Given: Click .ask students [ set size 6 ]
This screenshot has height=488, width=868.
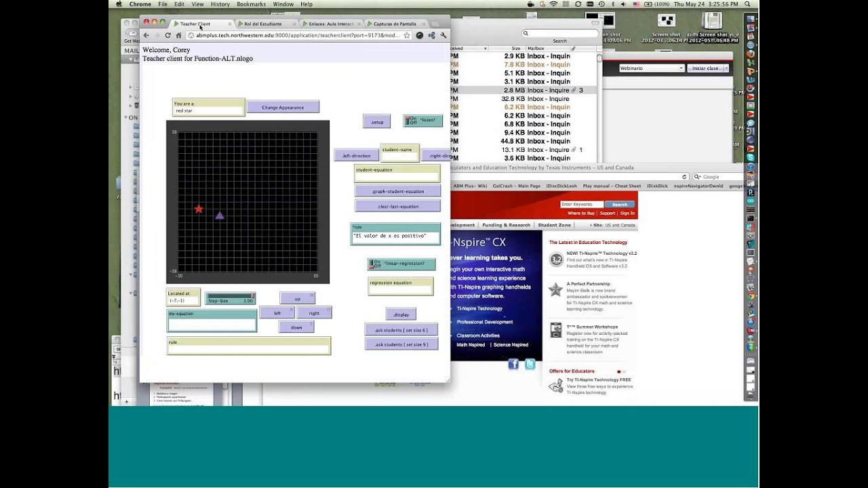Looking at the screenshot, I should click(x=401, y=329).
